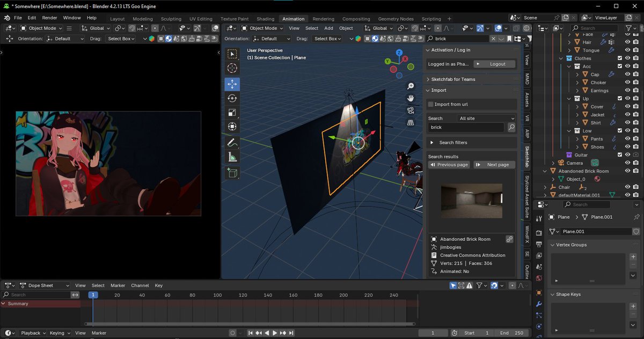Screen dimensions: 644x339
Task: Click the Sketchfab search magnifier button
Action: click(x=511, y=128)
